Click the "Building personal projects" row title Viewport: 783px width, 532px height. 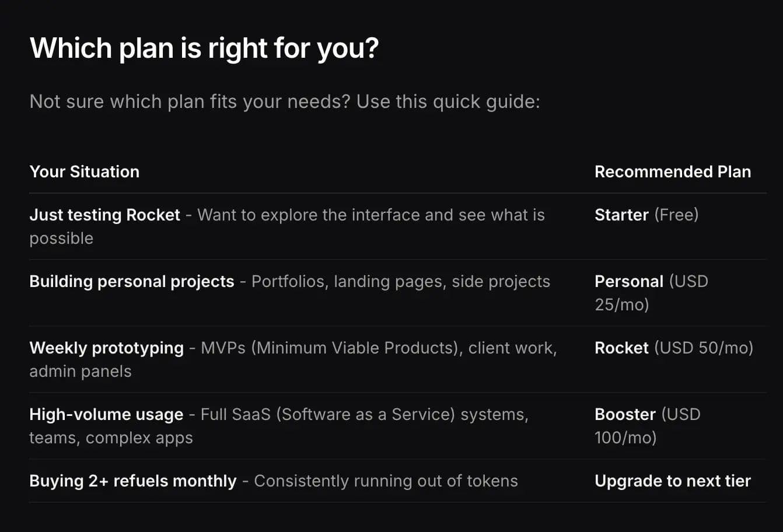click(x=131, y=281)
